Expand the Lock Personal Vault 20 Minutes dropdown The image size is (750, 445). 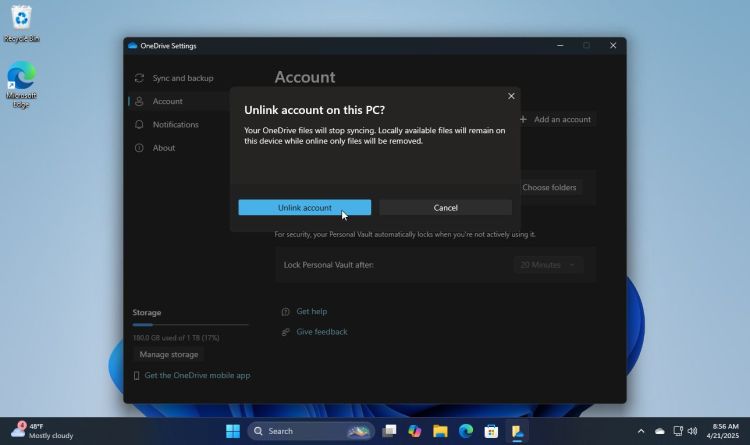click(548, 265)
